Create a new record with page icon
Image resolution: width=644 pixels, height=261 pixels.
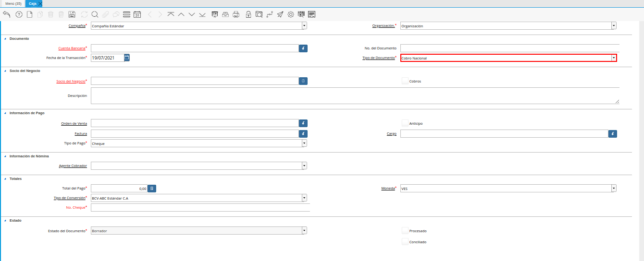coord(30,14)
